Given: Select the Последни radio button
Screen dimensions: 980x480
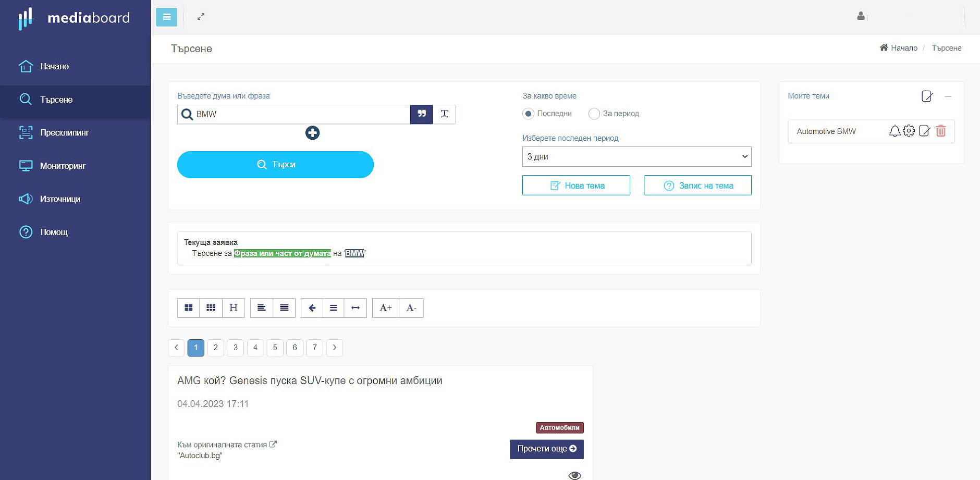Looking at the screenshot, I should pyautogui.click(x=528, y=114).
